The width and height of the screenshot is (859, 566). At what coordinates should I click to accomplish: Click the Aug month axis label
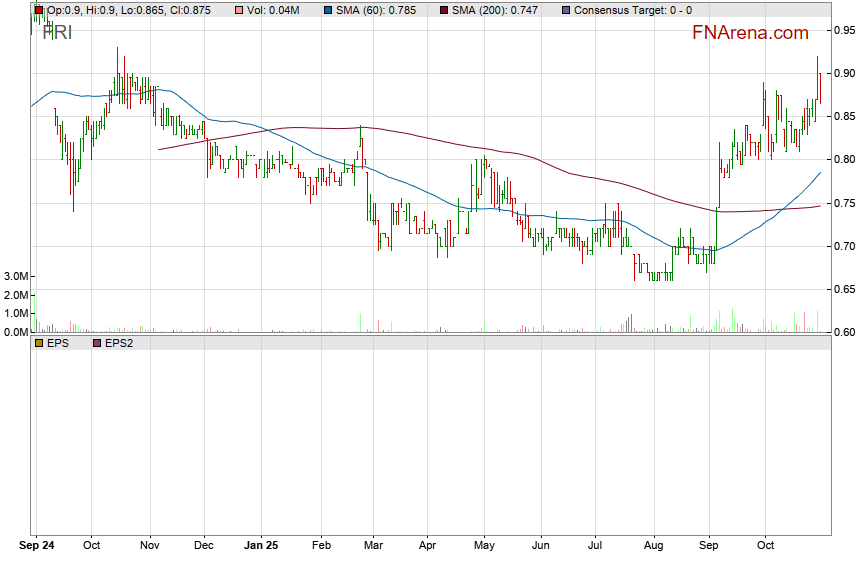click(x=653, y=547)
